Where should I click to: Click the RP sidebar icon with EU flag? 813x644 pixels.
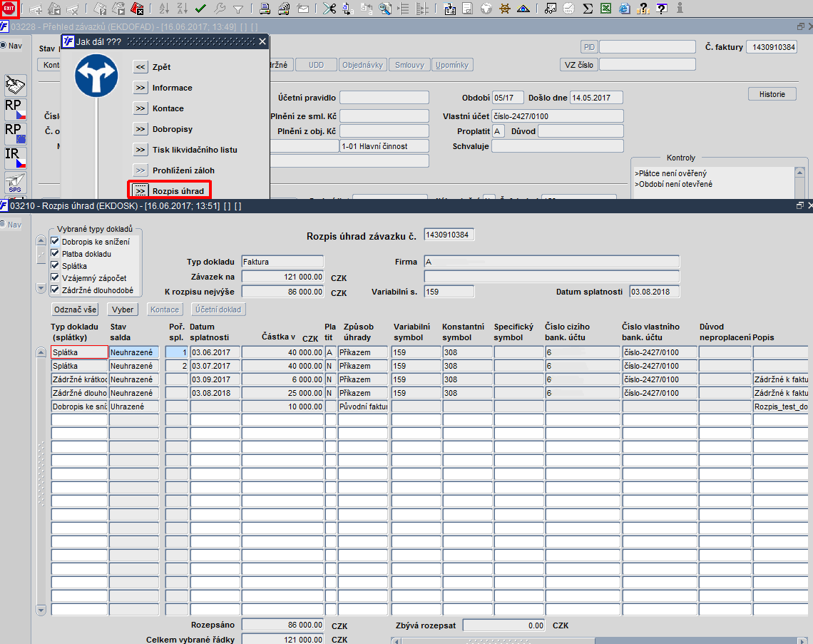pos(16,133)
